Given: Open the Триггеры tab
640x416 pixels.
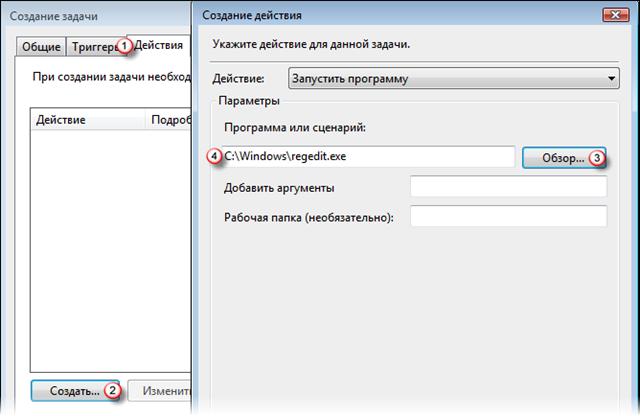Looking at the screenshot, I should tap(95, 47).
